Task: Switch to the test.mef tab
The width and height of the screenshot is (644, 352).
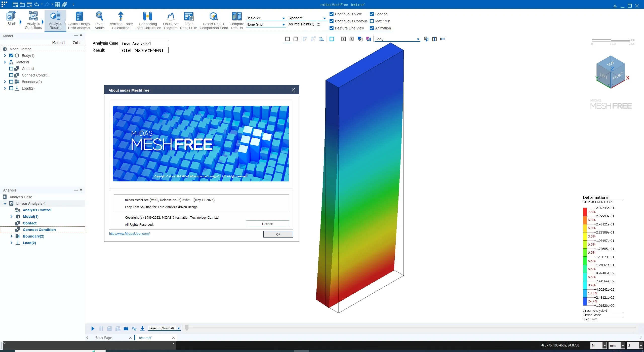Action: pos(145,338)
